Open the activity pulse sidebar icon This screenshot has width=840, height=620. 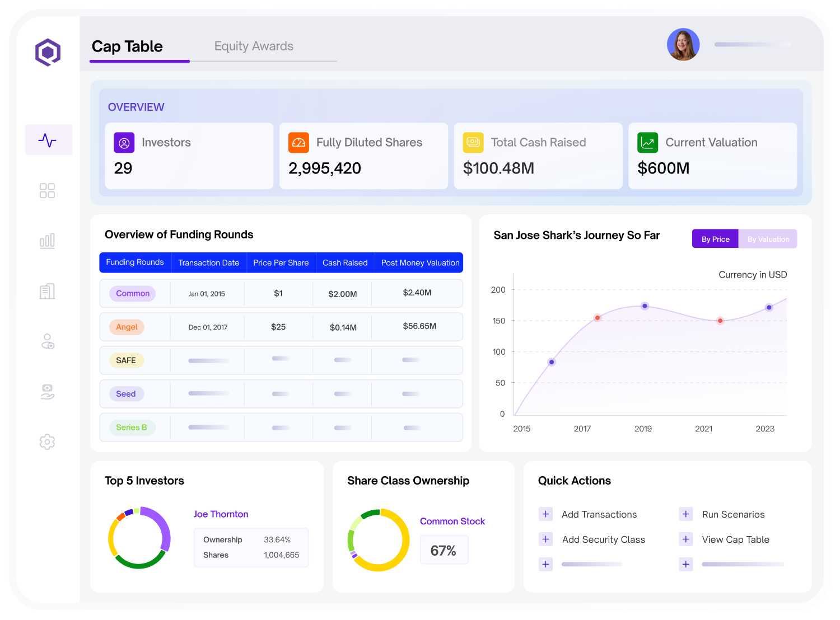48,140
